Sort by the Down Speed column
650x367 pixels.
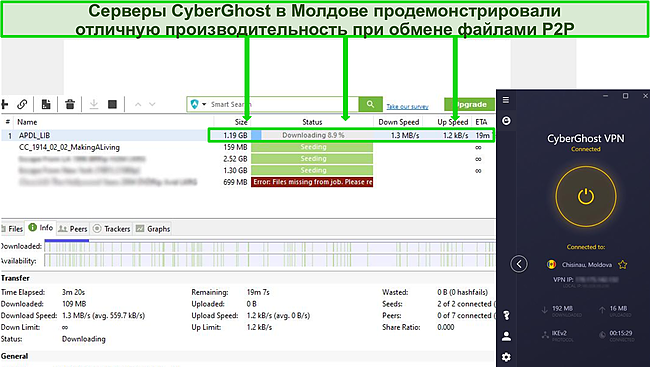pyautogui.click(x=399, y=122)
